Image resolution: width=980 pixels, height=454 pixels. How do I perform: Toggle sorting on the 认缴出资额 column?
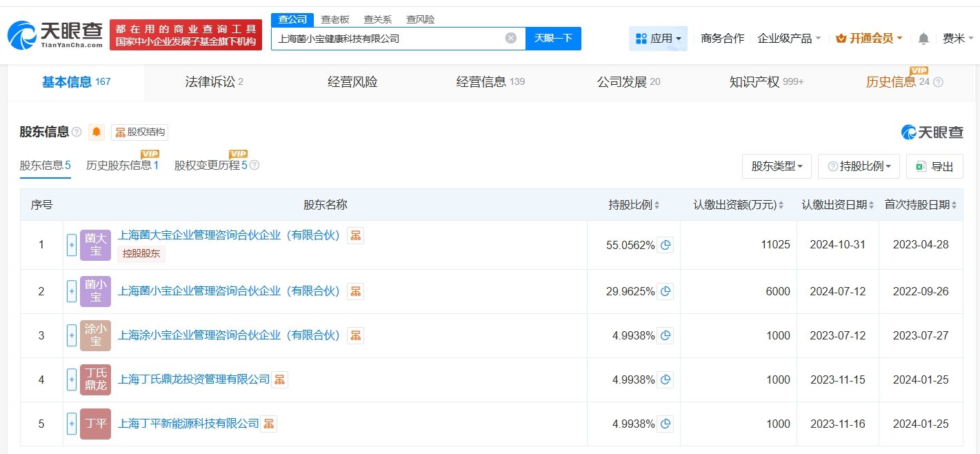pos(781,204)
